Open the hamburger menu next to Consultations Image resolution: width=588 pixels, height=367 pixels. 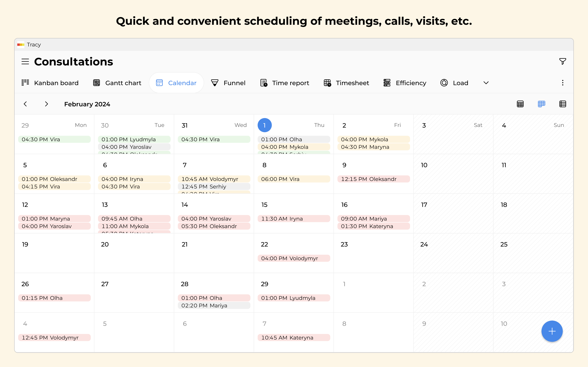[25, 62]
